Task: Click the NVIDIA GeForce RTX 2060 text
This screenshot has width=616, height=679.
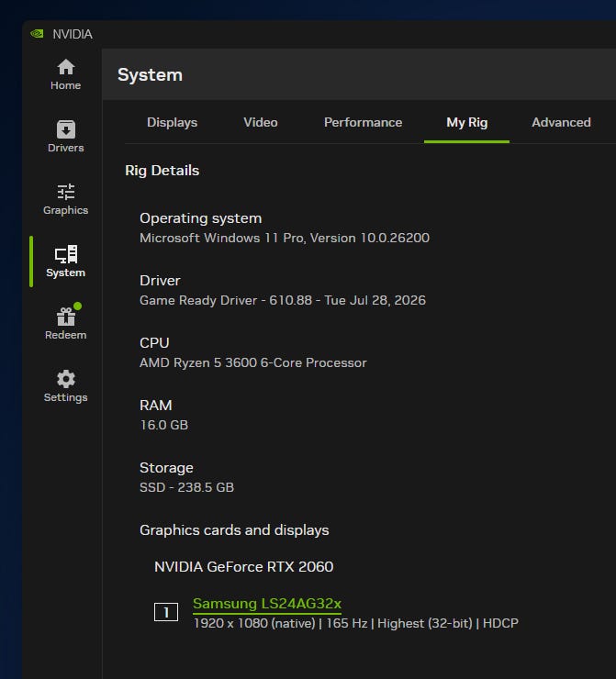Action: tap(244, 567)
